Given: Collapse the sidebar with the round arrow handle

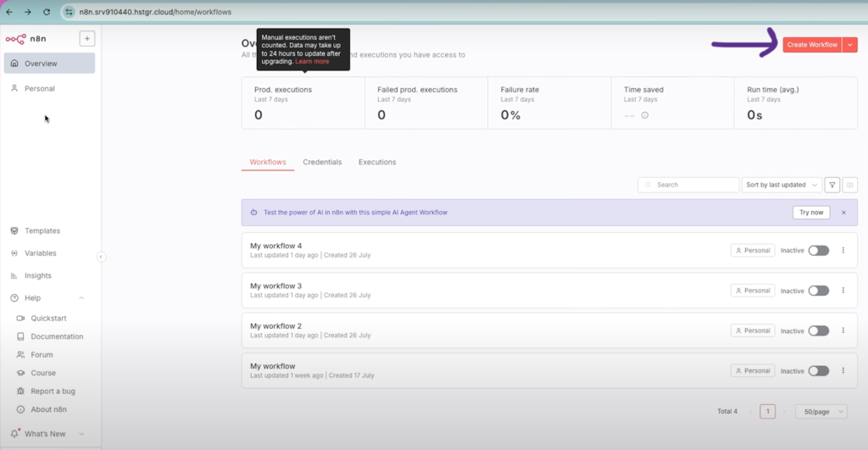Looking at the screenshot, I should point(101,257).
